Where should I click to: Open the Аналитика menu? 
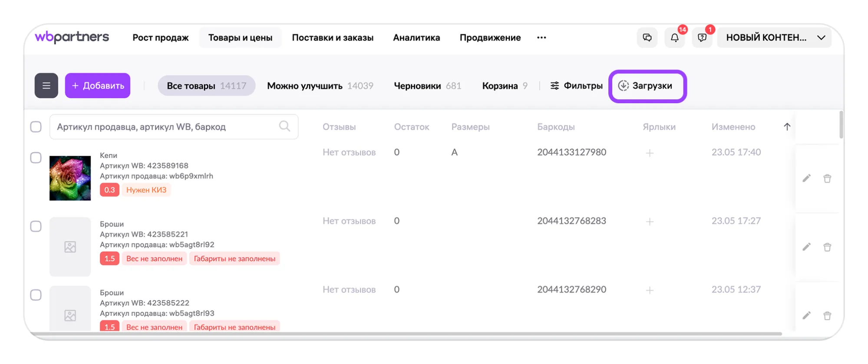click(x=416, y=38)
